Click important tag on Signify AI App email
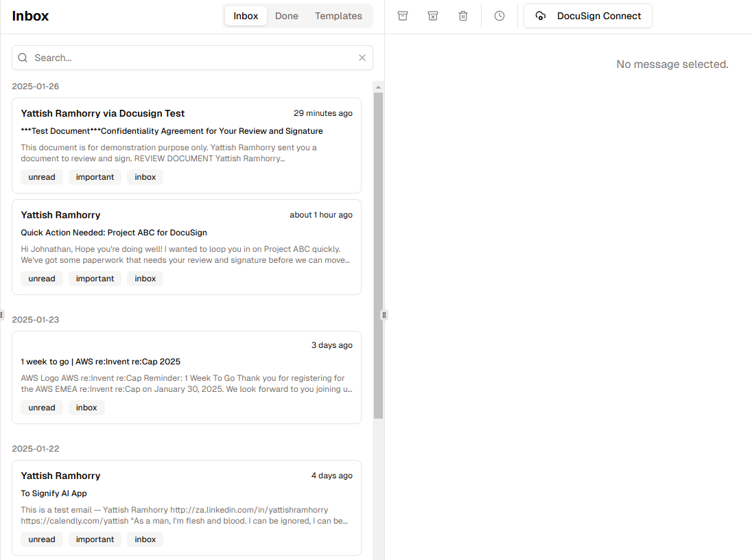The image size is (752, 560). point(95,539)
